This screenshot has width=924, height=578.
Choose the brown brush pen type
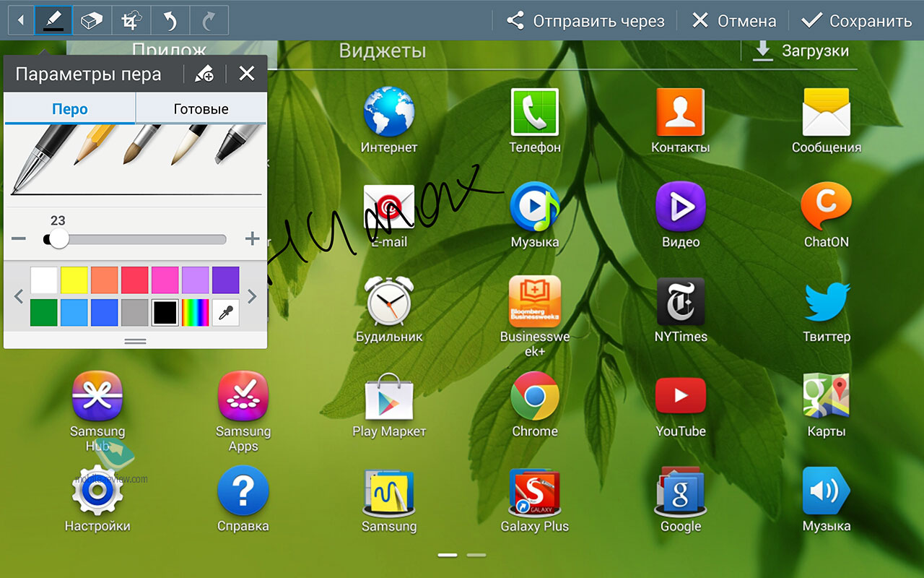pos(141,144)
